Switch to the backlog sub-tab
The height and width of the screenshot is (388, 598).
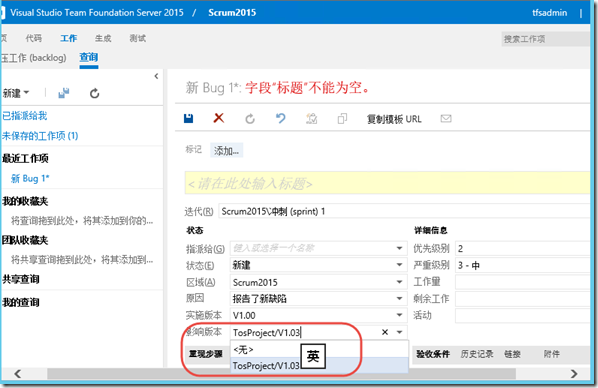tap(34, 58)
